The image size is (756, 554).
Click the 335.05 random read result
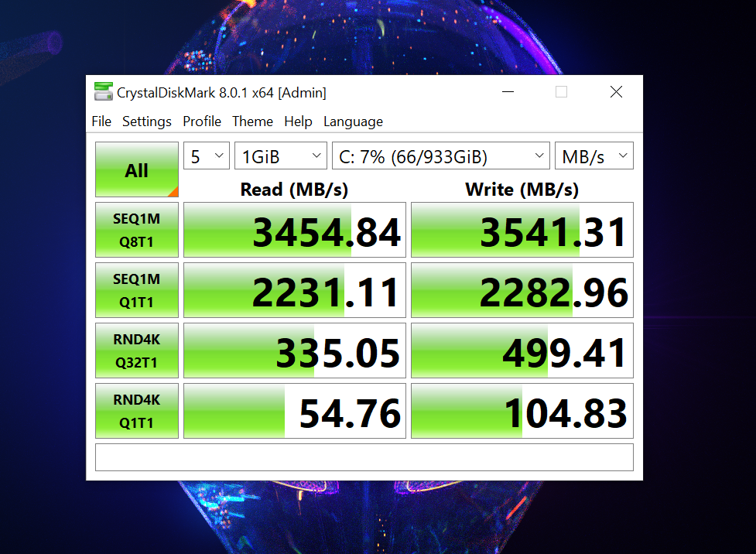pos(295,351)
